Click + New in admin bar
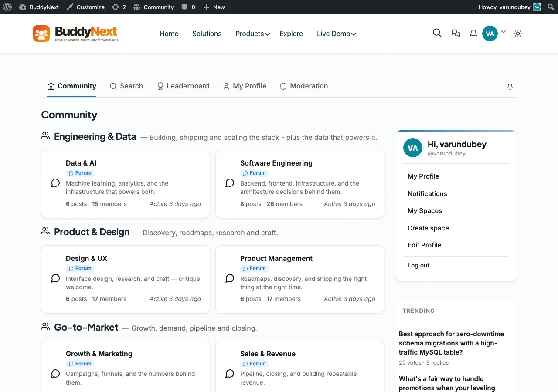This screenshot has height=392, width=558. click(x=214, y=7)
